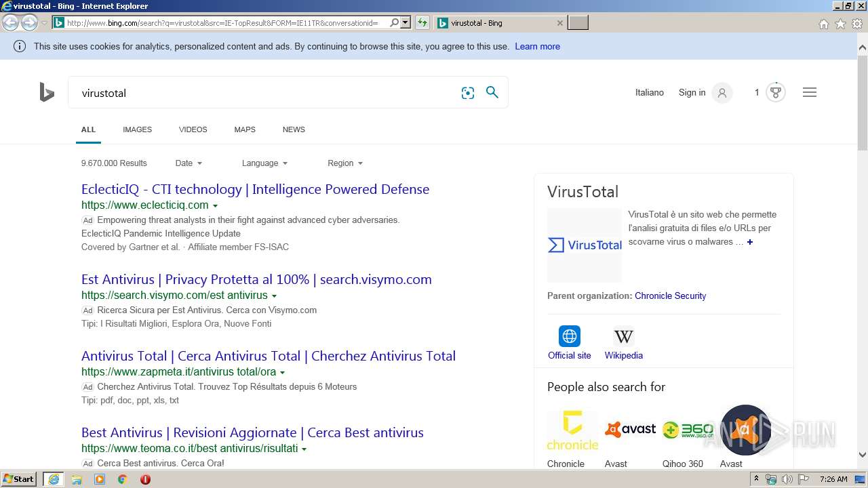Open Antivirus Total Cerca result
Viewport: 868px width, 488px height.
click(x=269, y=356)
